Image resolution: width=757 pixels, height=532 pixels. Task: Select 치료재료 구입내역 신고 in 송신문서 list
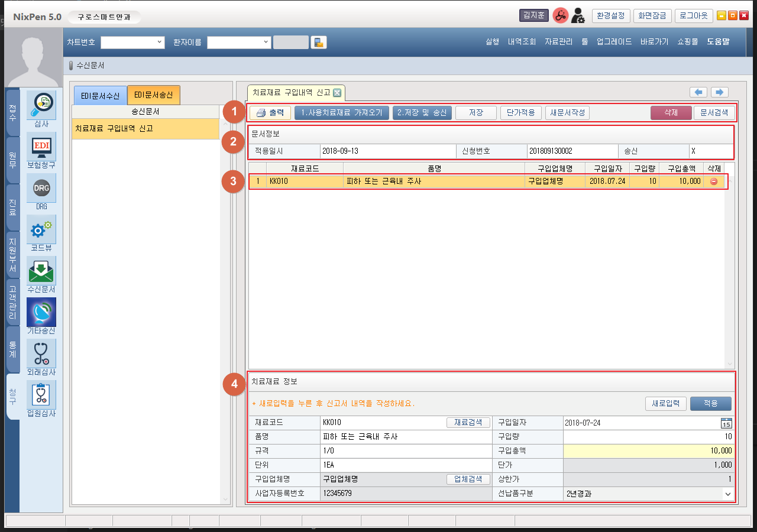click(145, 128)
